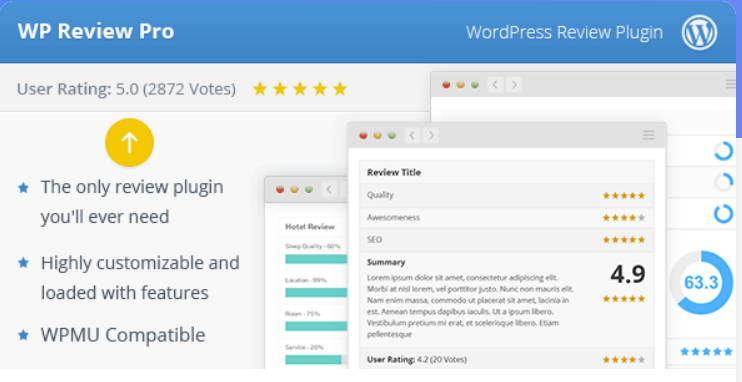
Task: Click the red close dot in Review Title window
Action: [x=363, y=136]
